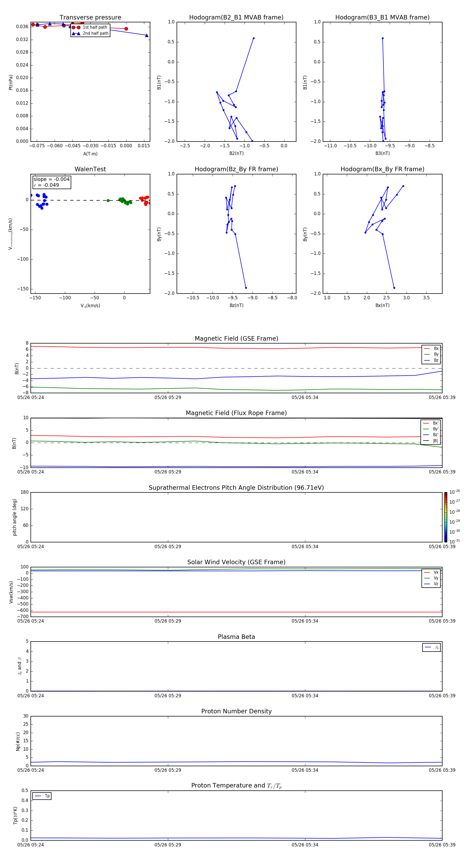Select the 'Hodogram(B3_B1 MVAB frame)' title

click(x=382, y=18)
